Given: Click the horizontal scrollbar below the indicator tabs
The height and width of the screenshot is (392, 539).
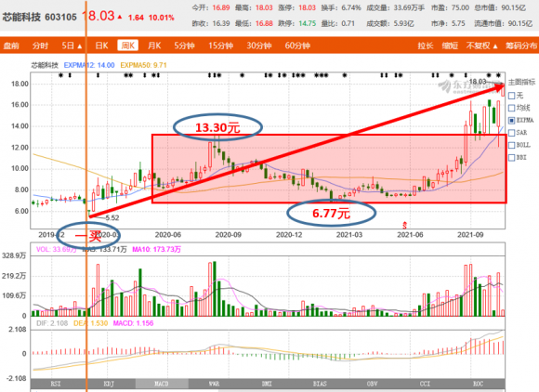Looking at the screenshot, I should pyautogui.click(x=268, y=391).
